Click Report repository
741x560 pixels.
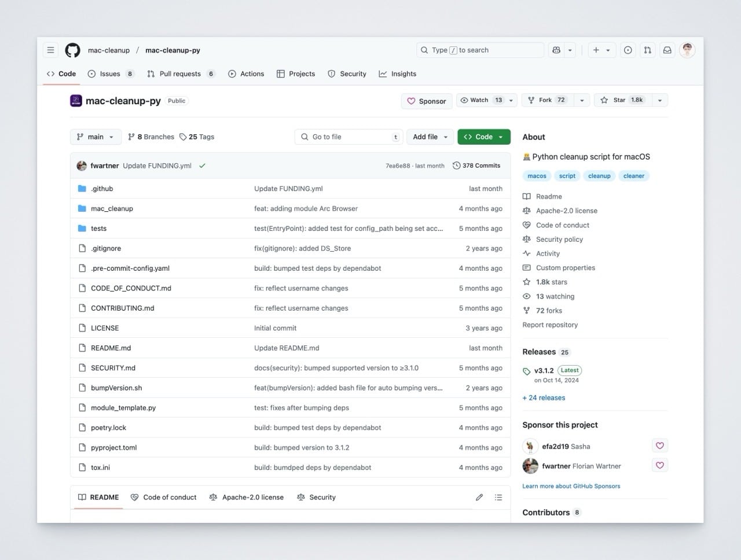(x=550, y=325)
